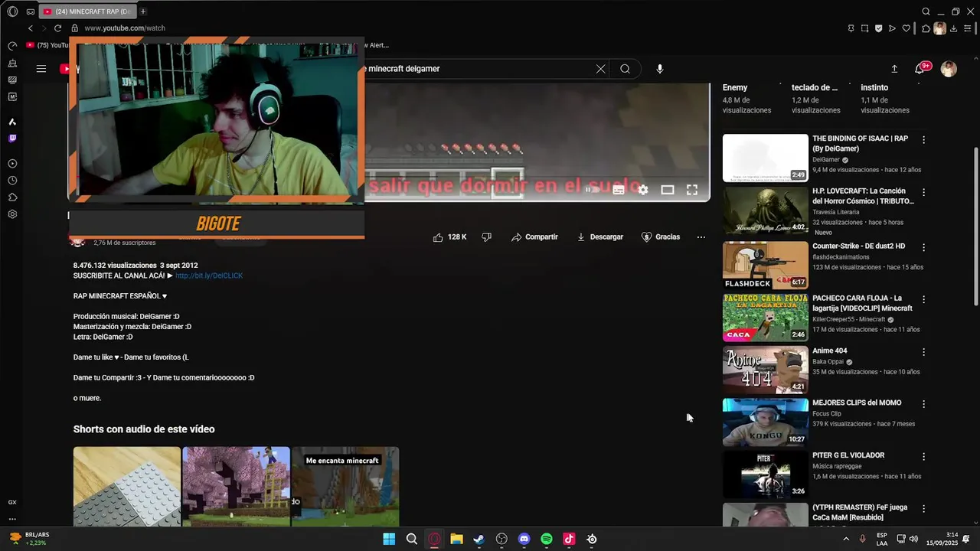This screenshot has width=980, height=551.
Task: Open GX Control speedometer in sidebar
Action: point(12,46)
